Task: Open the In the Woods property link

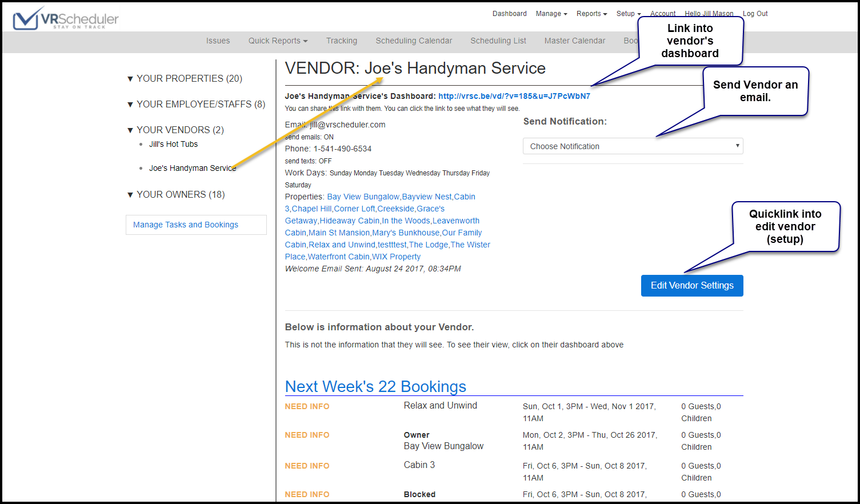Action: (x=406, y=221)
